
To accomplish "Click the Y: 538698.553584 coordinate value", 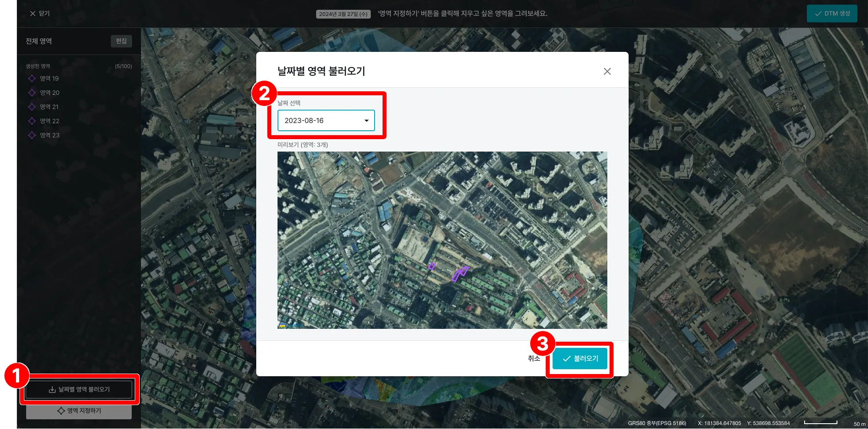I will [x=769, y=423].
